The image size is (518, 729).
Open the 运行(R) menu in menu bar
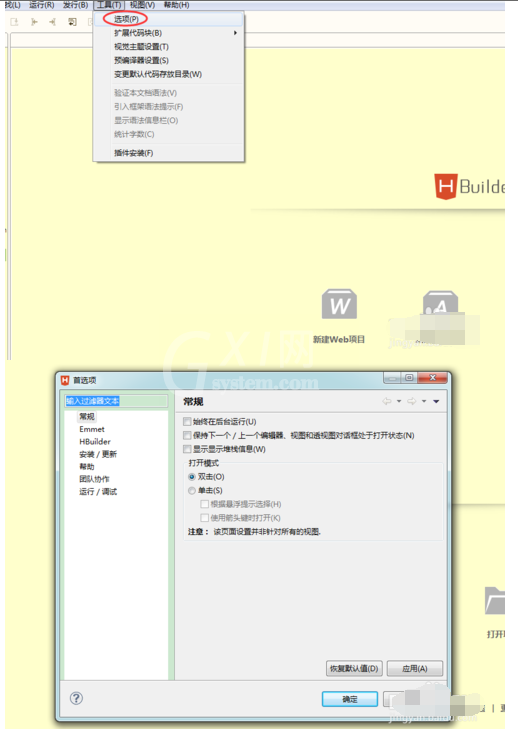click(x=42, y=5)
